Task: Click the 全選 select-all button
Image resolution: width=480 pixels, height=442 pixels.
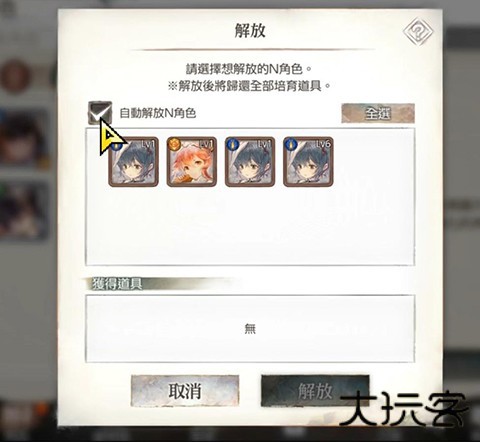Action: (378, 113)
